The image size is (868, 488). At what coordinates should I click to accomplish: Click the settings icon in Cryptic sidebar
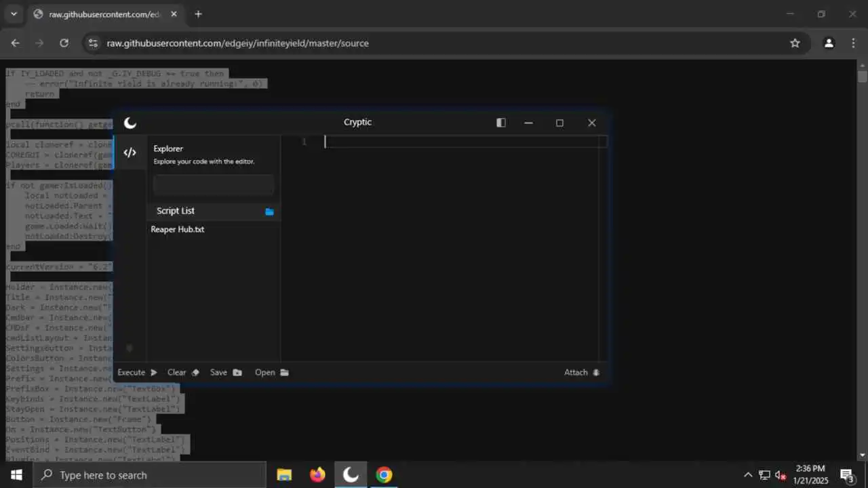click(x=130, y=348)
